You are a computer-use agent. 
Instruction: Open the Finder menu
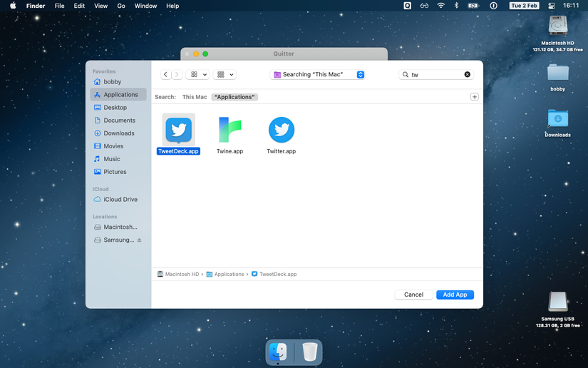[x=36, y=6]
